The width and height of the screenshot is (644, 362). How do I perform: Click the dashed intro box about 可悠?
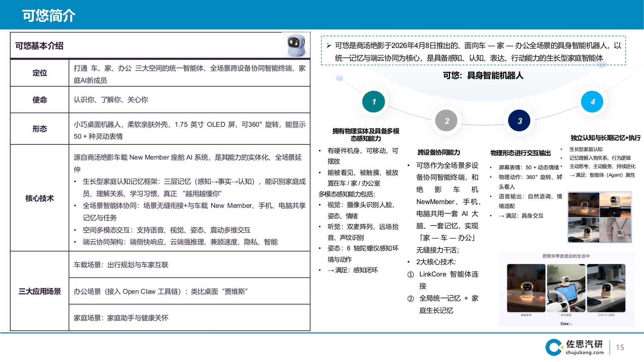point(473,51)
